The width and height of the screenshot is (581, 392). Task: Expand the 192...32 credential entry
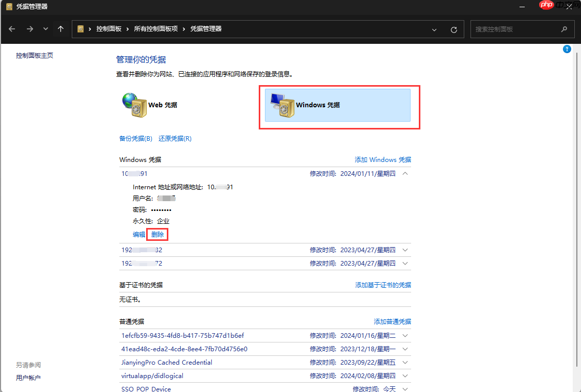(x=405, y=250)
